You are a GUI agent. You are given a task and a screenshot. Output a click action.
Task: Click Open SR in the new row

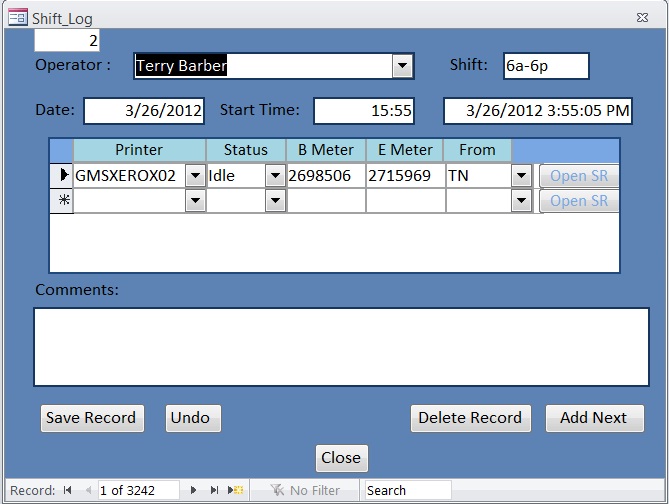[579, 201]
